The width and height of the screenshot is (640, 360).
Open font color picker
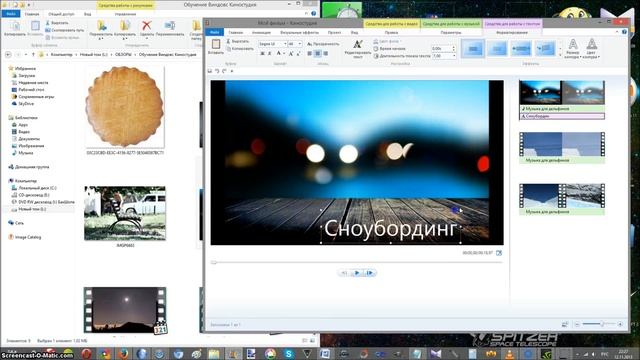click(x=280, y=53)
